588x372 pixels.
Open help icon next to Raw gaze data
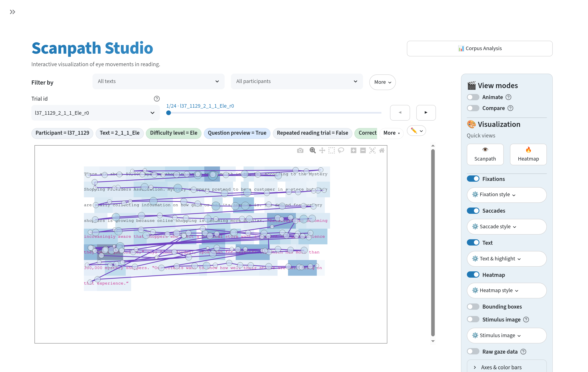[x=523, y=351]
